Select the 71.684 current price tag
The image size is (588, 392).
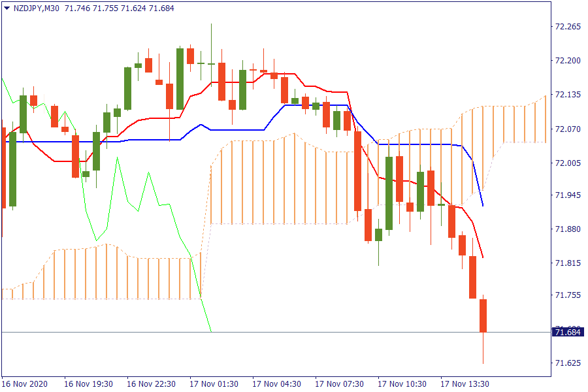tap(567, 333)
